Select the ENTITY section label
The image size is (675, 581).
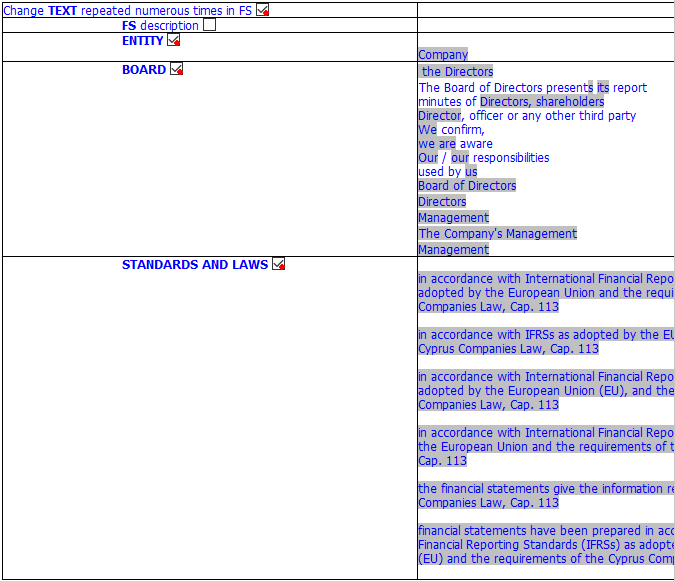(x=142, y=41)
